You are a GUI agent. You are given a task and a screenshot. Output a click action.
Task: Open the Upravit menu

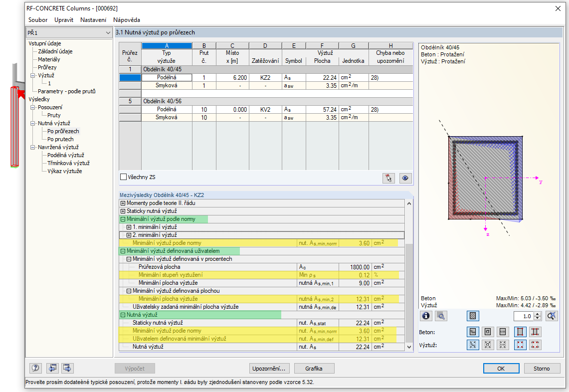coord(64,20)
